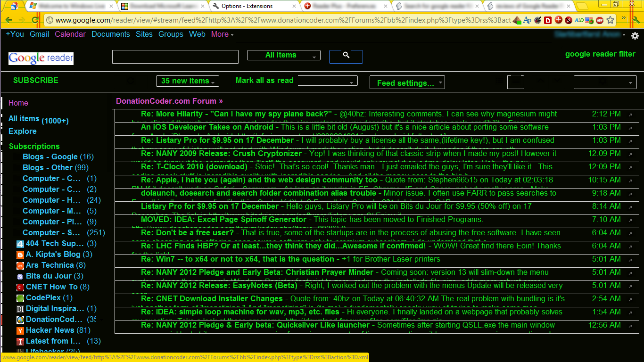Viewport: 644px width, 362px height.
Task: Show hidden extensions with the chevron overflow button
Action: (x=624, y=18)
